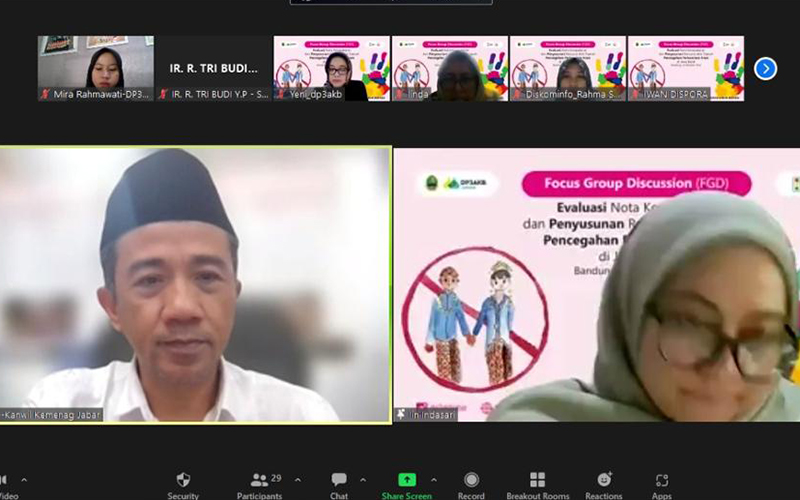Screen dimensions: 800x500
Task: Expand the Participants options caret
Action: (x=297, y=480)
